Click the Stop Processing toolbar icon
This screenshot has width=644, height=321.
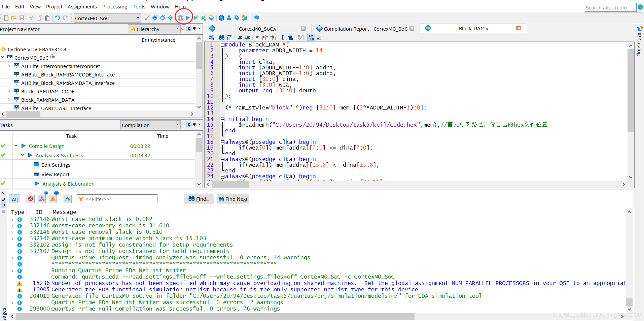180,18
